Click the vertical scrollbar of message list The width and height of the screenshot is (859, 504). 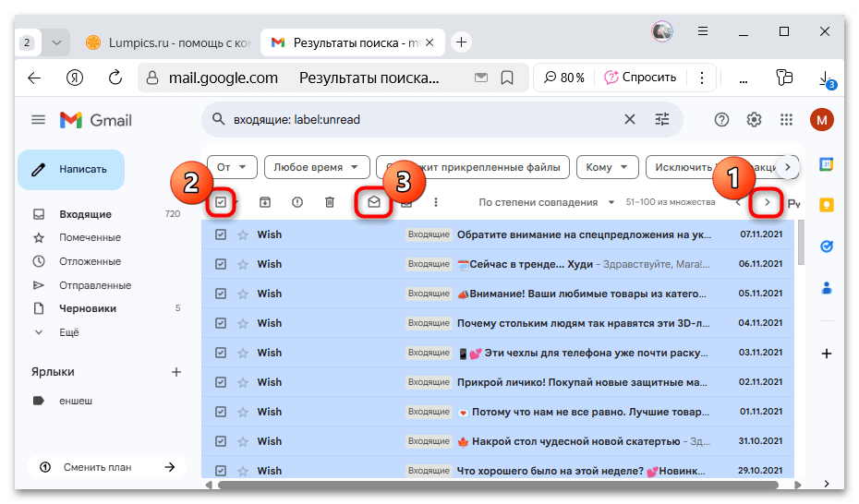[x=801, y=242]
